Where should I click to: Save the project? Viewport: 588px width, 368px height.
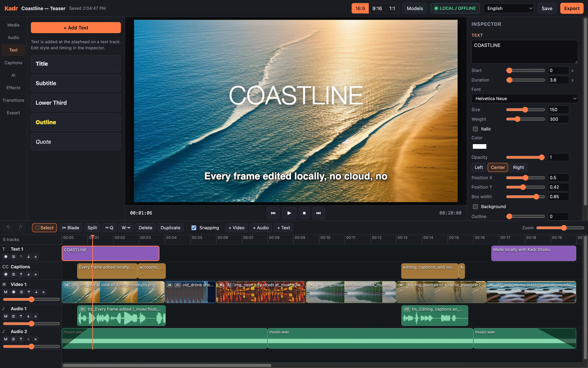547,8
